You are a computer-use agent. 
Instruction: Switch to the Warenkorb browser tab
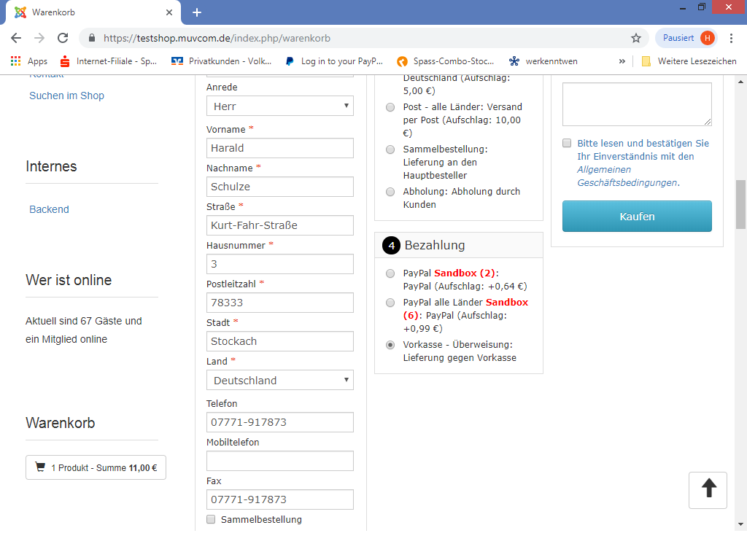(88, 12)
